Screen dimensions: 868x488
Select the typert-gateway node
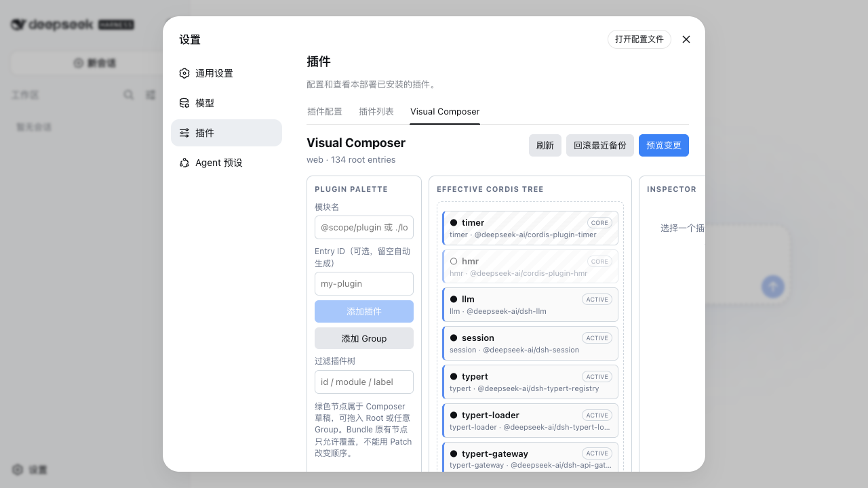click(530, 457)
